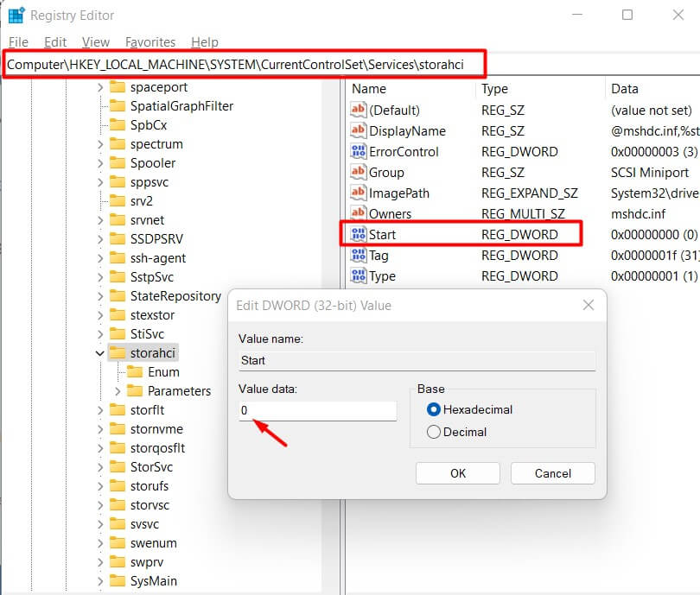Select the storqosflt tree key
The width and height of the screenshot is (700, 595).
(x=157, y=448)
